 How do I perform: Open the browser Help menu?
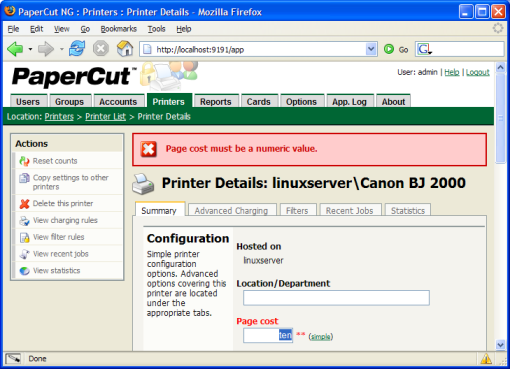(x=184, y=29)
